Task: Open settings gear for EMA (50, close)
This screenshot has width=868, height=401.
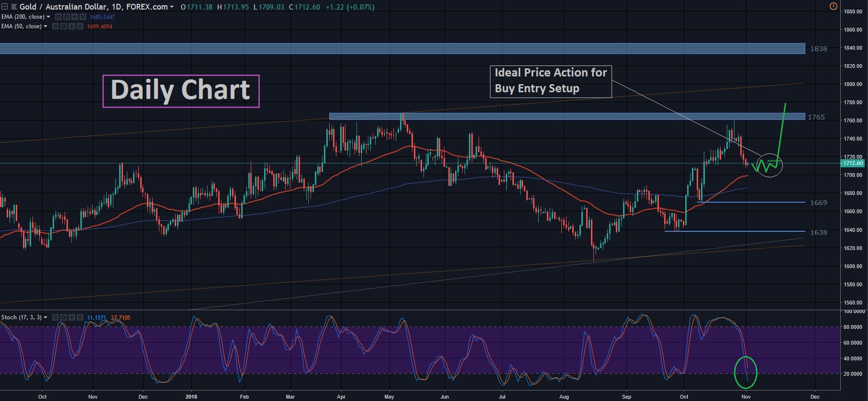Action: click(63, 26)
